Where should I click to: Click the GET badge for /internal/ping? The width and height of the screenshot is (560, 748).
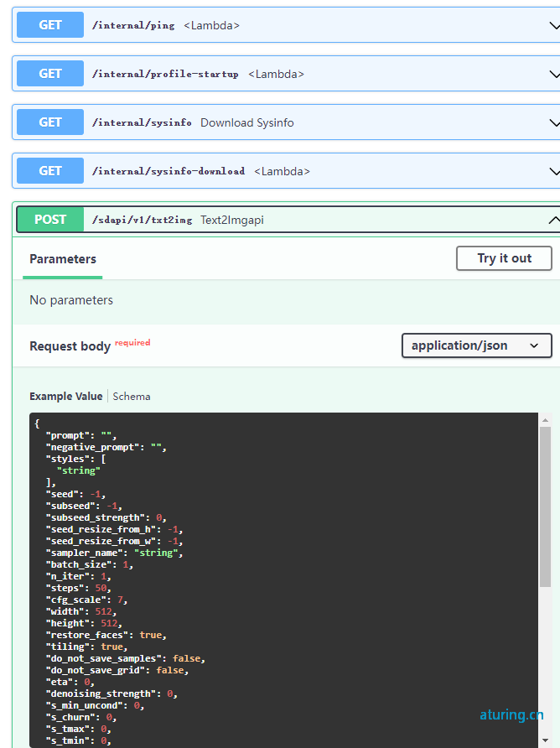(50, 25)
